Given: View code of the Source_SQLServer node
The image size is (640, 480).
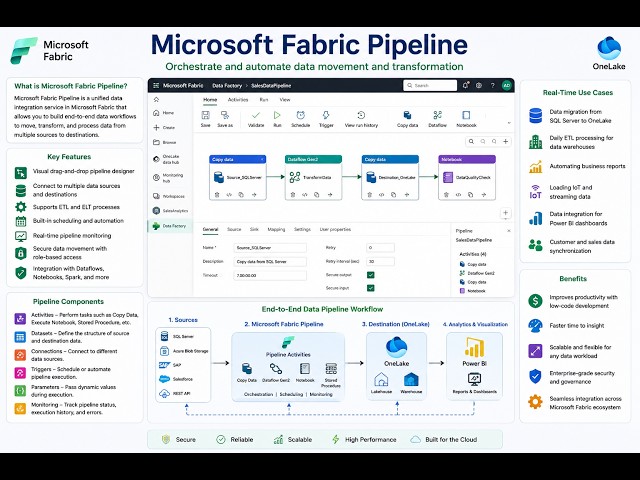Looking at the screenshot, I should click(x=229, y=195).
